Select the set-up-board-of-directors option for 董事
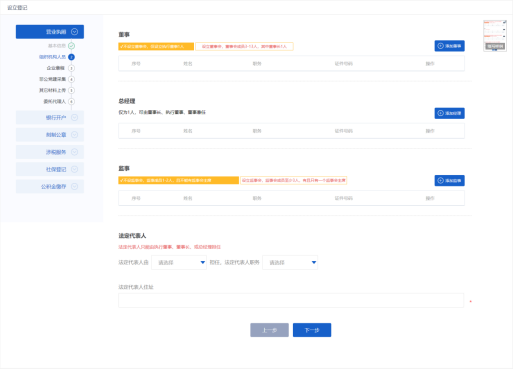This screenshot has height=369, width=514. pos(244,46)
